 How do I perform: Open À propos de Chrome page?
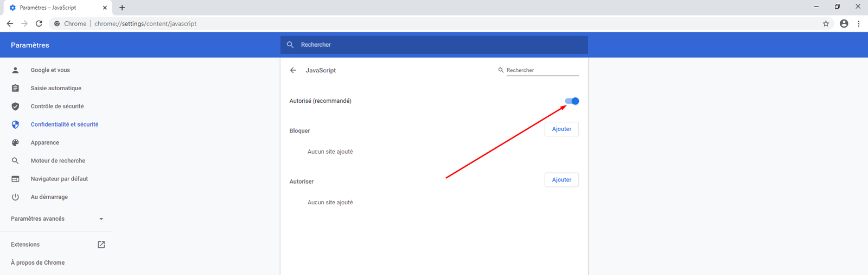pyautogui.click(x=37, y=262)
